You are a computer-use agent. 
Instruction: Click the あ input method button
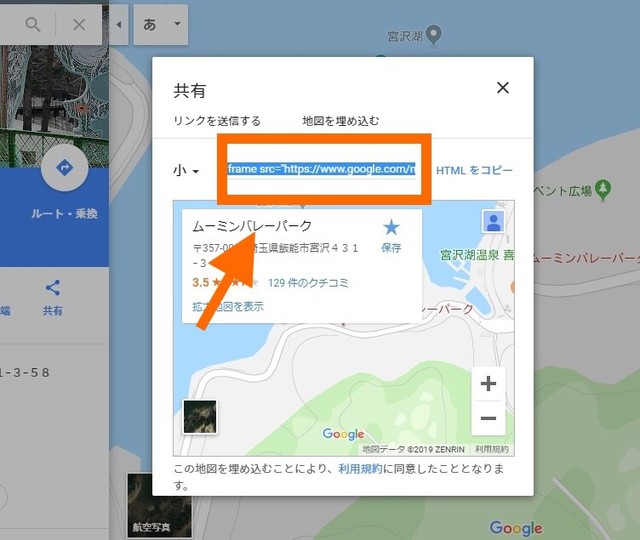(x=150, y=24)
